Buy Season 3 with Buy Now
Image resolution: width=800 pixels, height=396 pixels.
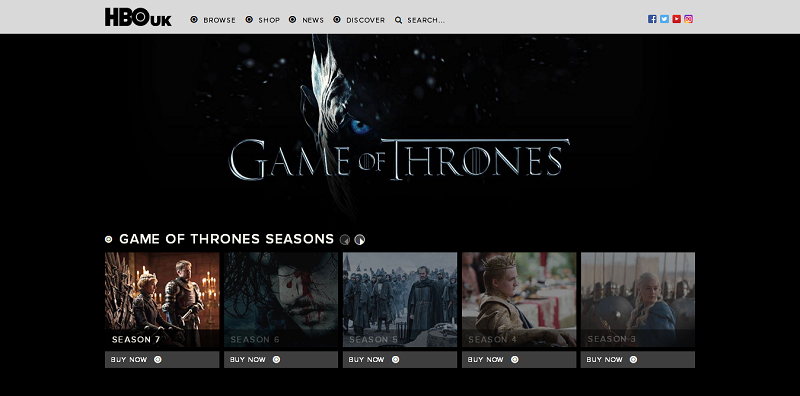click(x=638, y=359)
